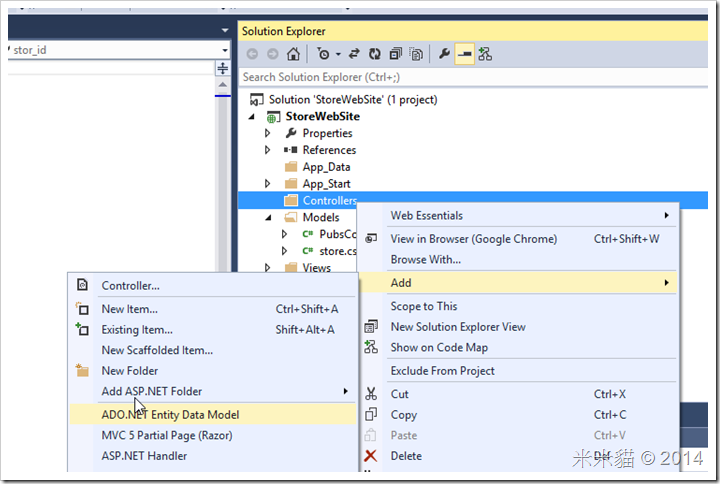Expand the store.cs file node

pyautogui.click(x=284, y=251)
